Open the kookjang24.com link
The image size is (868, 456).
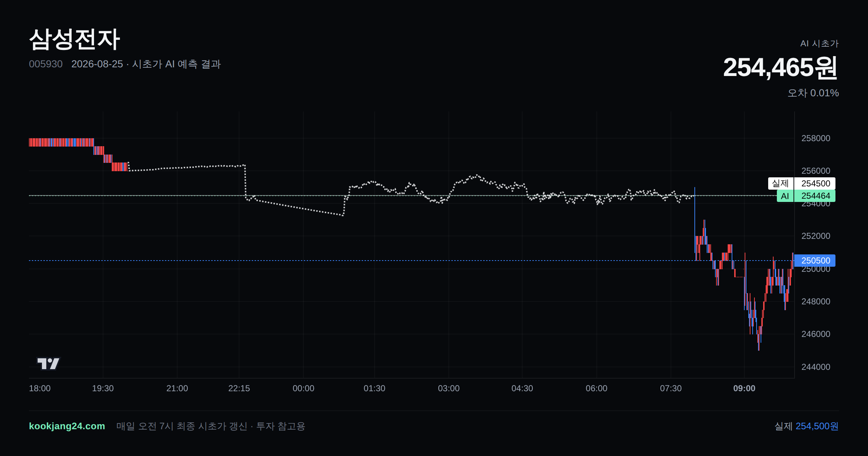click(67, 426)
